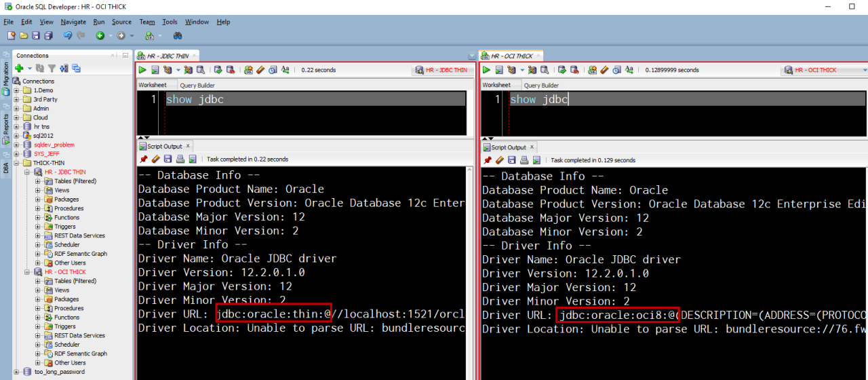Click the Filter funnel in Connections panel
The image size is (868, 380).
(51, 68)
